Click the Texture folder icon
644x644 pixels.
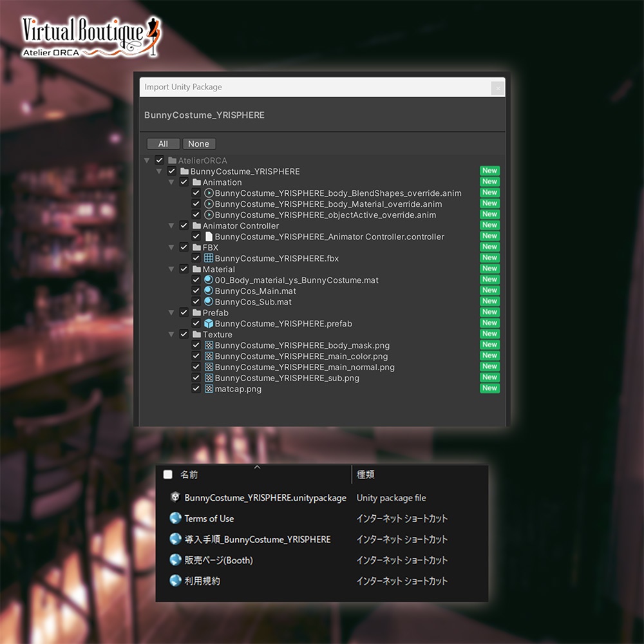click(x=196, y=334)
